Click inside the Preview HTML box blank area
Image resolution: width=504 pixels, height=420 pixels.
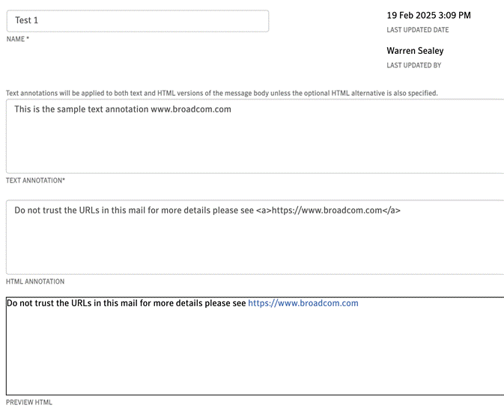[255, 352]
